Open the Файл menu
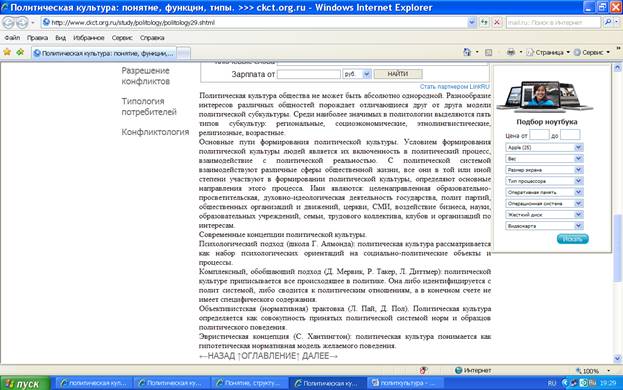Image resolution: width=623 pixels, height=390 pixels. (x=12, y=38)
